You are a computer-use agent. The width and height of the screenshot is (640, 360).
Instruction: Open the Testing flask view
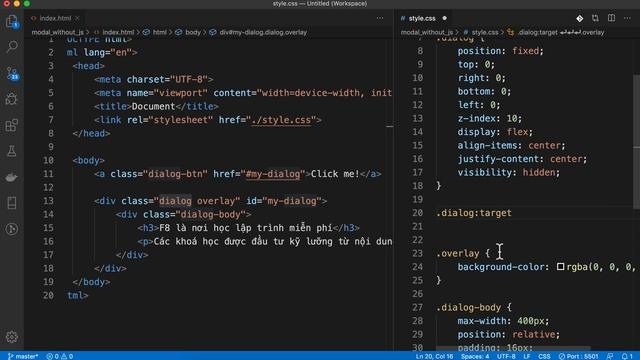point(12,151)
